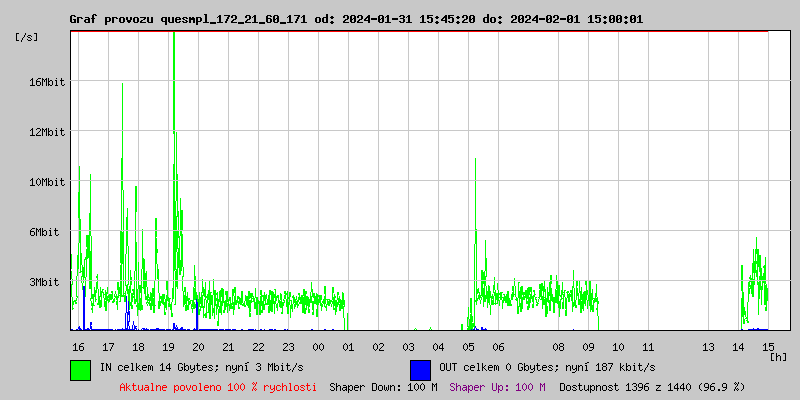Select the graph title text at top
This screenshot has height=400, width=800.
pos(356,19)
